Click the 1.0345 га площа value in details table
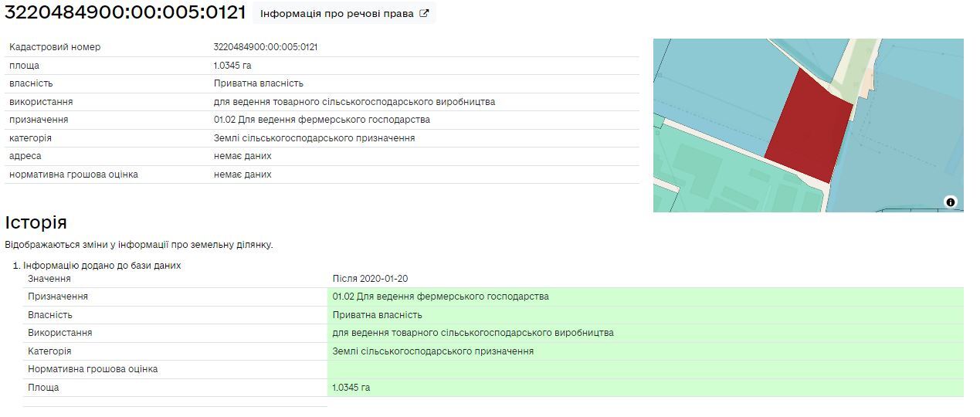This screenshot has width=980, height=417. click(x=232, y=66)
